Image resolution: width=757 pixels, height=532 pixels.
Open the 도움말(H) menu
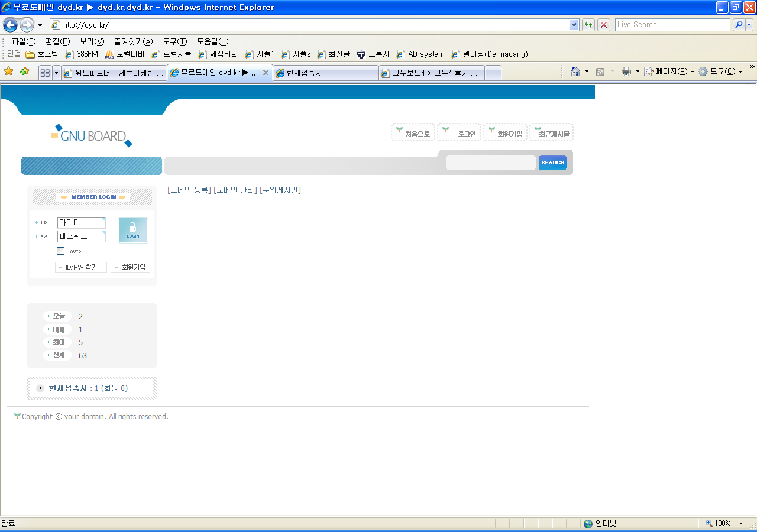(x=213, y=41)
